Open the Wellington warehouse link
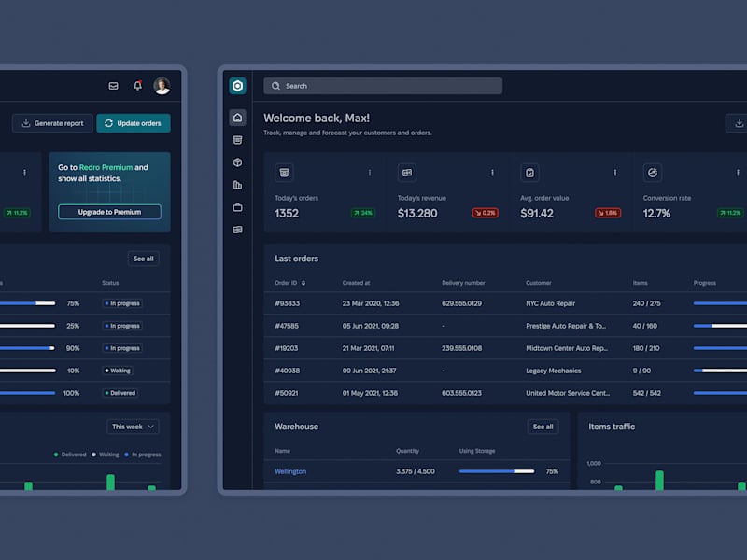747x560 pixels. point(290,471)
